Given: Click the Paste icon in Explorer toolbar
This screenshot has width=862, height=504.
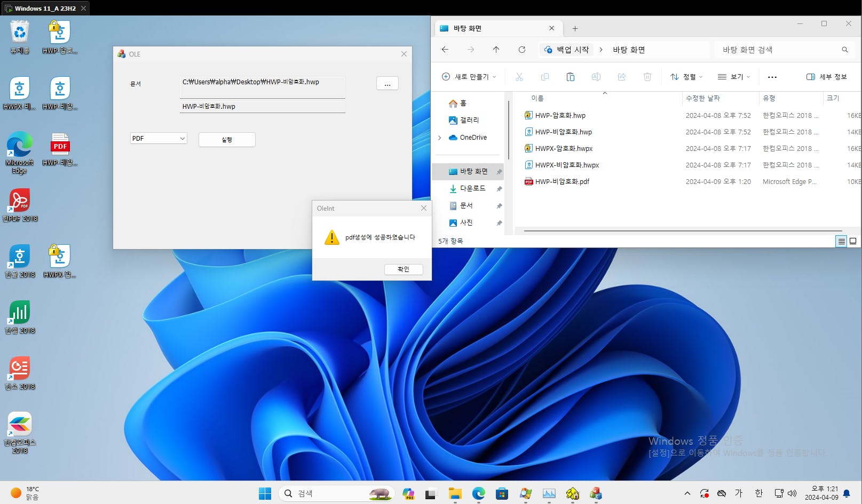Looking at the screenshot, I should [x=570, y=77].
